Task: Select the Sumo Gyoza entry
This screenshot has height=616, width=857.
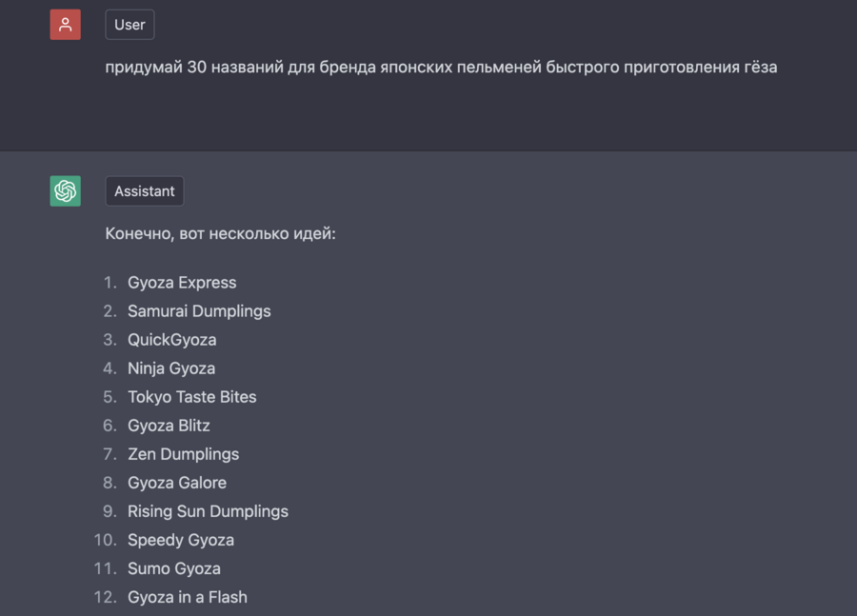Action: coord(174,568)
